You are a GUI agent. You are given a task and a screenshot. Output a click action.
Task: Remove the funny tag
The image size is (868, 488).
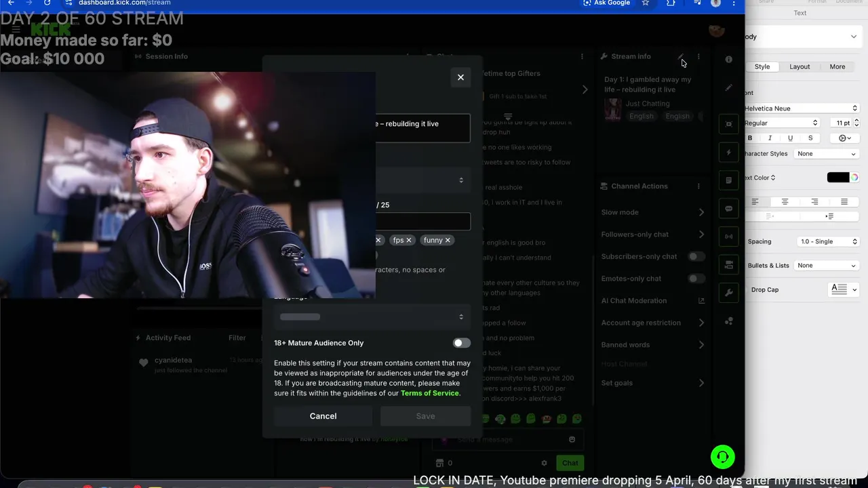(448, 240)
